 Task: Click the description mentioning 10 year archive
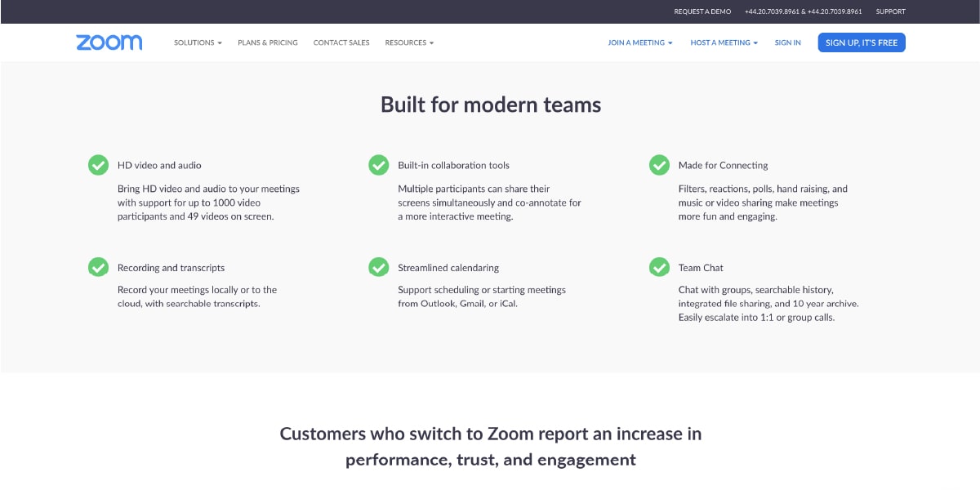tap(768, 304)
